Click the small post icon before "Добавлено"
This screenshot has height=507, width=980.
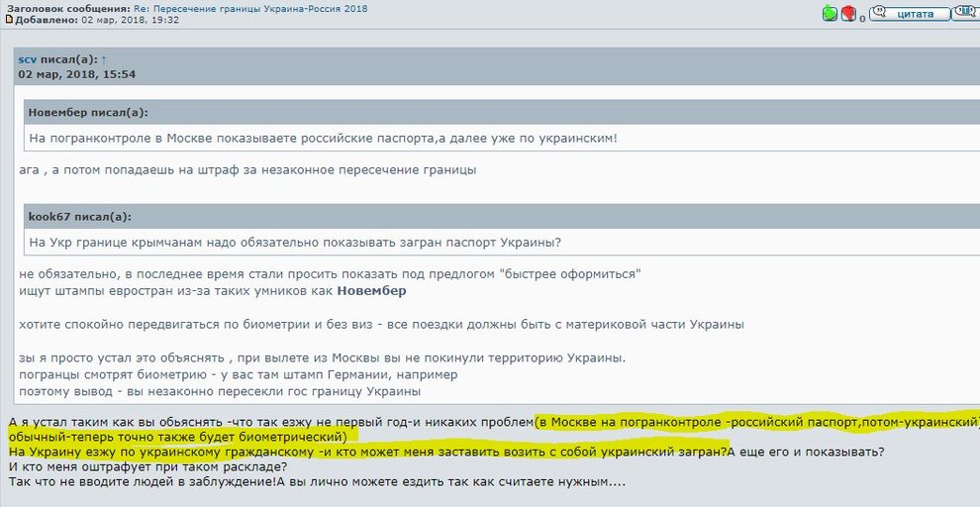[9, 20]
